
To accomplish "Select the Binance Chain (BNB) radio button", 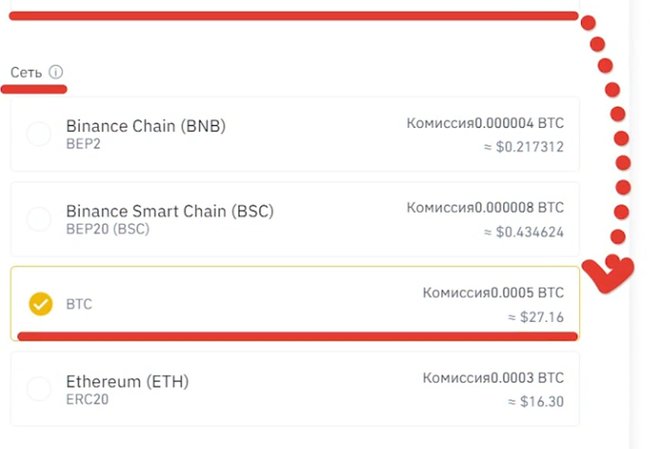I will coord(39,133).
